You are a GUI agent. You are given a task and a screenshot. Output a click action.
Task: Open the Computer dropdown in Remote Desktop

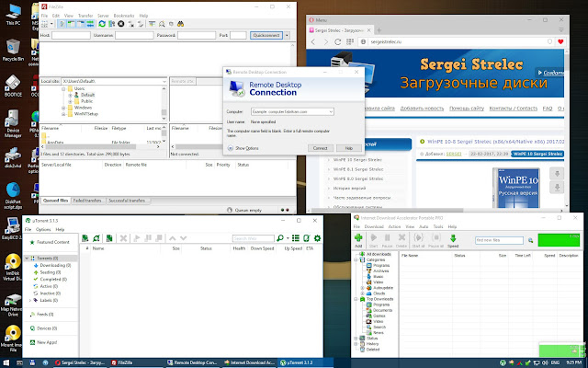pyautogui.click(x=331, y=112)
